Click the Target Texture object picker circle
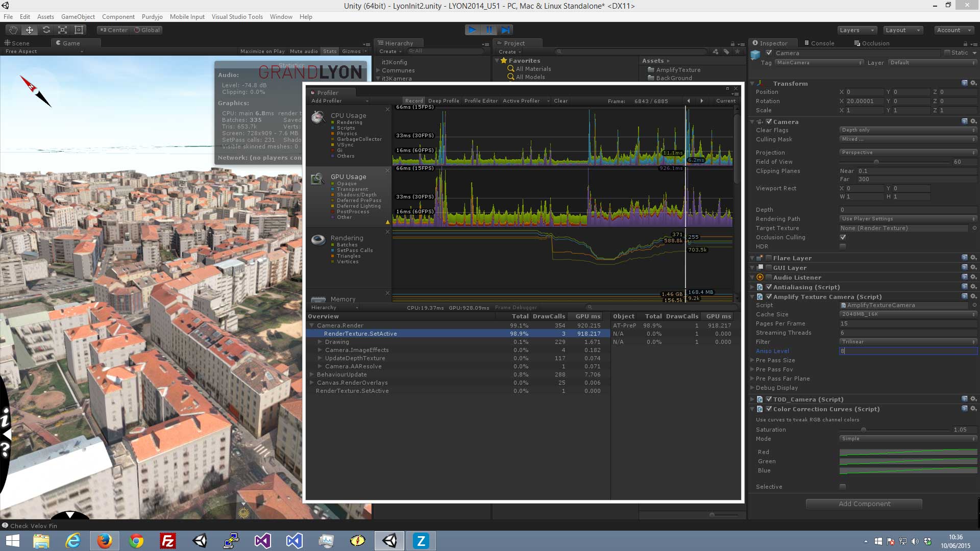Screen dimensions: 980x551 (x=974, y=228)
